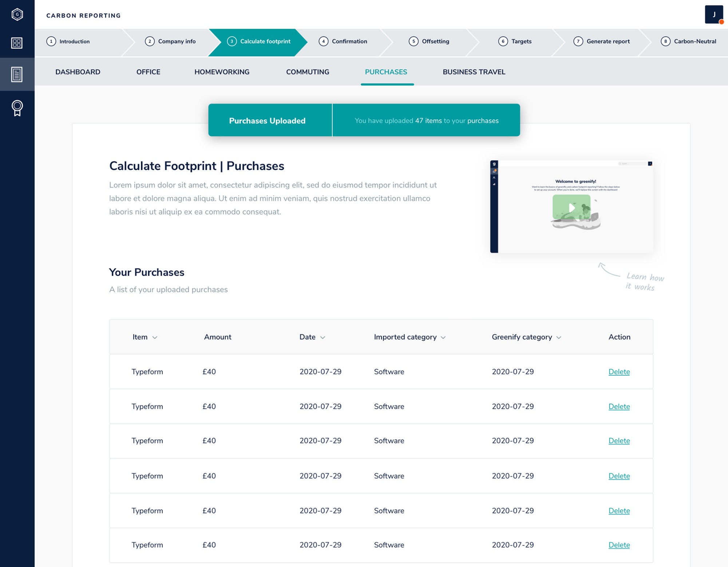728x567 pixels.
Task: Go to step 7 Generate report
Action: click(601, 41)
